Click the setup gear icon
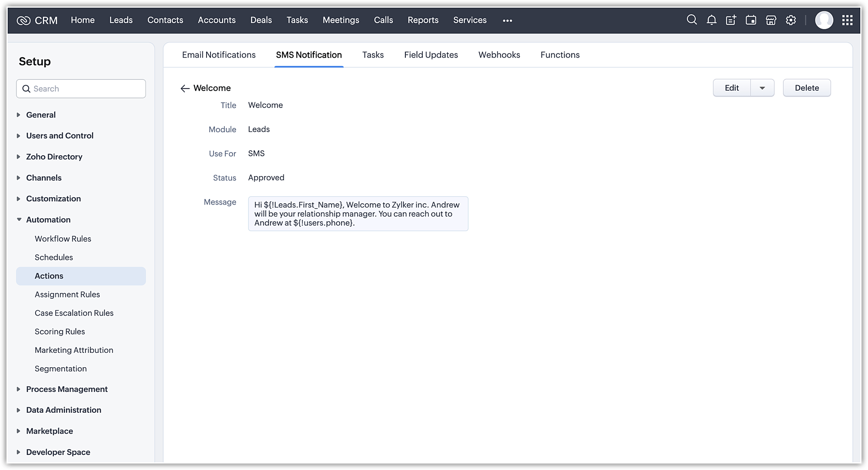This screenshot has height=470, width=868. pyautogui.click(x=791, y=20)
